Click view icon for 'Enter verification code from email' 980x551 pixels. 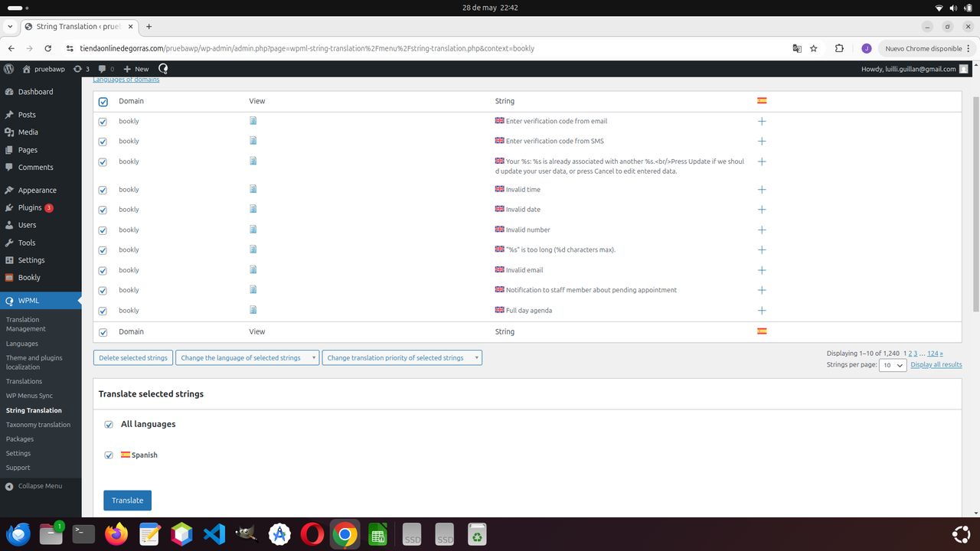tap(253, 120)
